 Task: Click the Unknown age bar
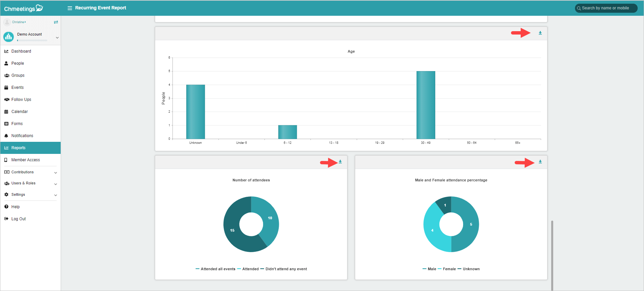[x=196, y=112]
